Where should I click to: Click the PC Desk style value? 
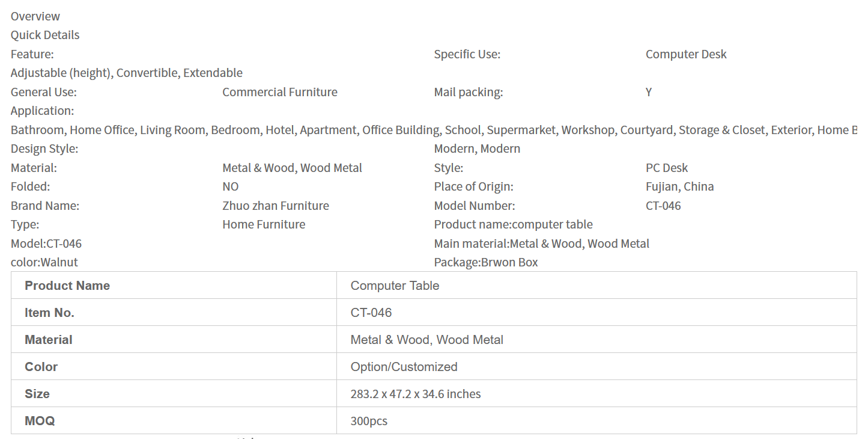tap(667, 168)
